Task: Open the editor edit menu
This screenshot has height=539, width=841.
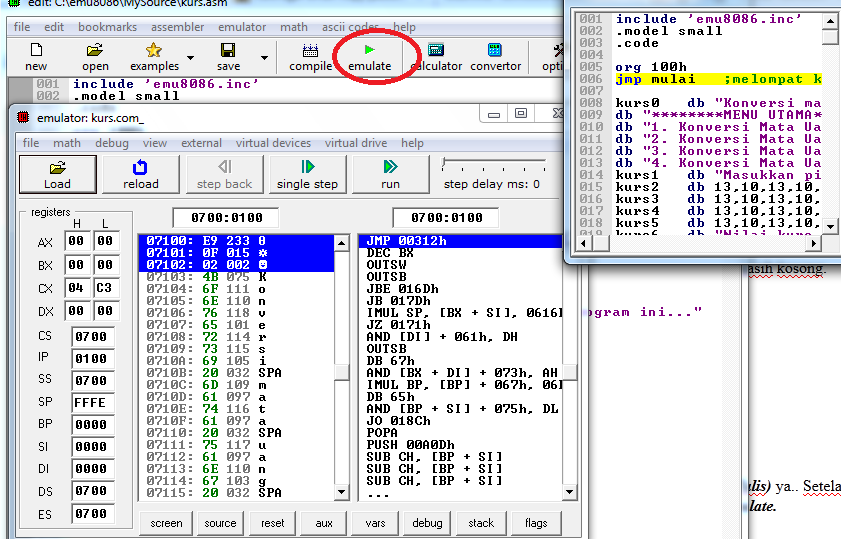Action: pyautogui.click(x=54, y=27)
